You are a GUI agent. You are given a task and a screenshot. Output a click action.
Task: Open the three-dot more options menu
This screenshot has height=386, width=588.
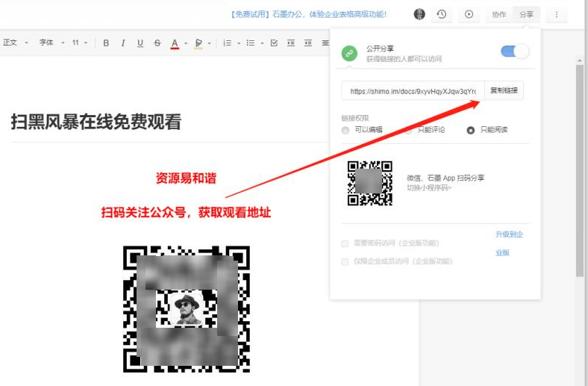tap(556, 14)
